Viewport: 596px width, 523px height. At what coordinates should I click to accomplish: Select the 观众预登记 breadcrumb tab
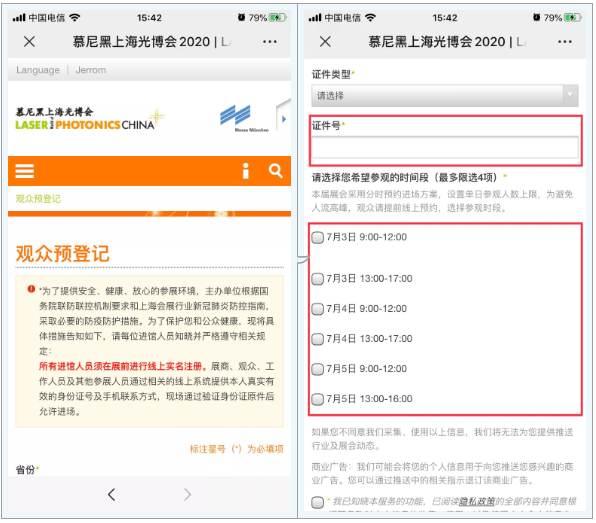(38, 199)
